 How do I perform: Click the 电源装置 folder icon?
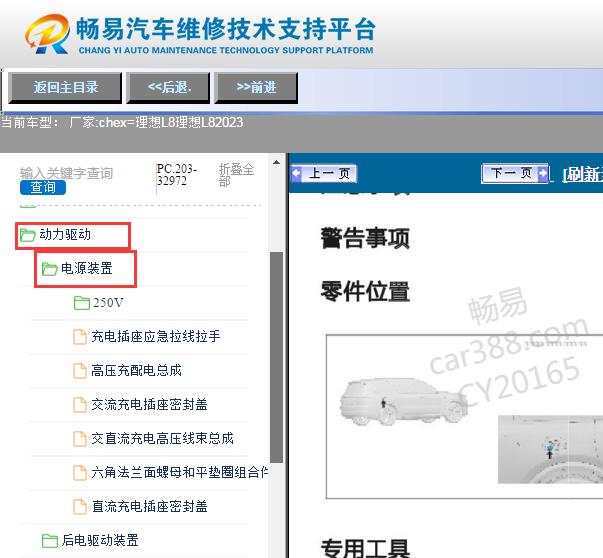[50, 269]
